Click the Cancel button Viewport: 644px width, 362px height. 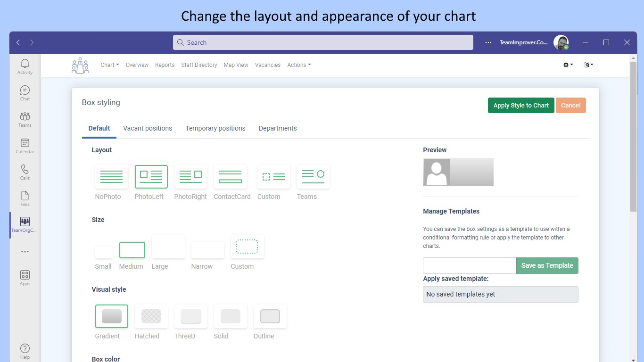click(x=571, y=106)
